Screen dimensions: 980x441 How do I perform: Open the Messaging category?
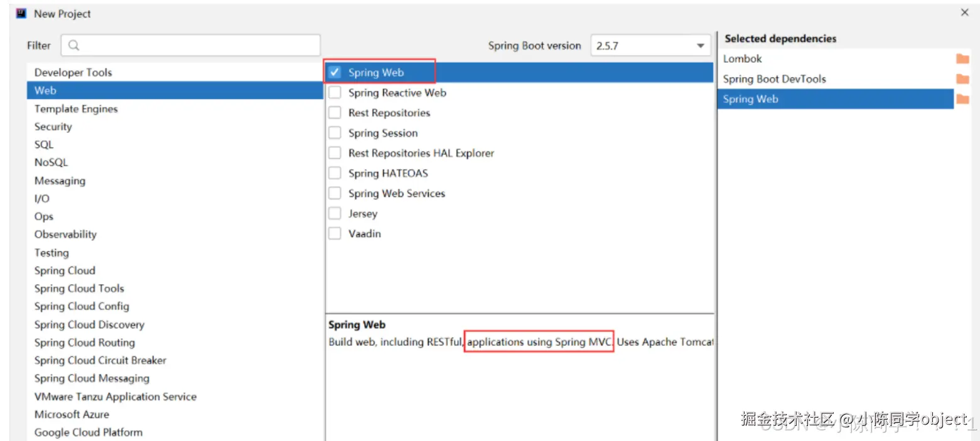[x=175, y=181]
